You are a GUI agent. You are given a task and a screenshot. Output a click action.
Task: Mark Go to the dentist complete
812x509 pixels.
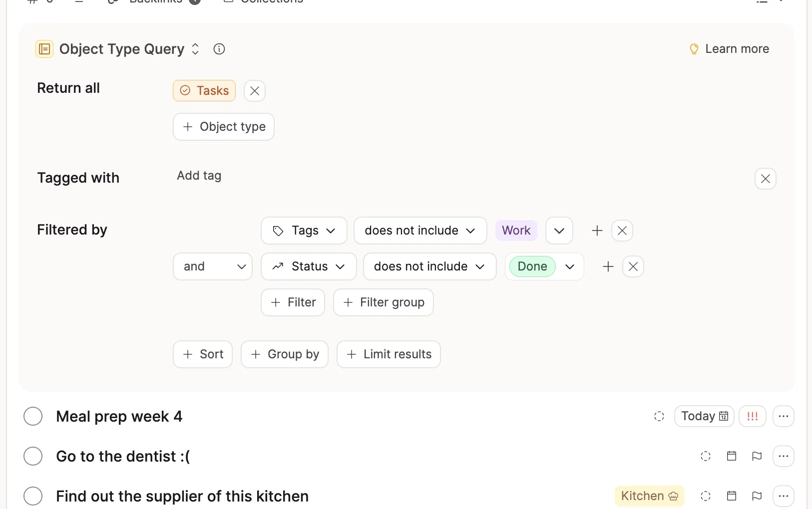(x=33, y=456)
